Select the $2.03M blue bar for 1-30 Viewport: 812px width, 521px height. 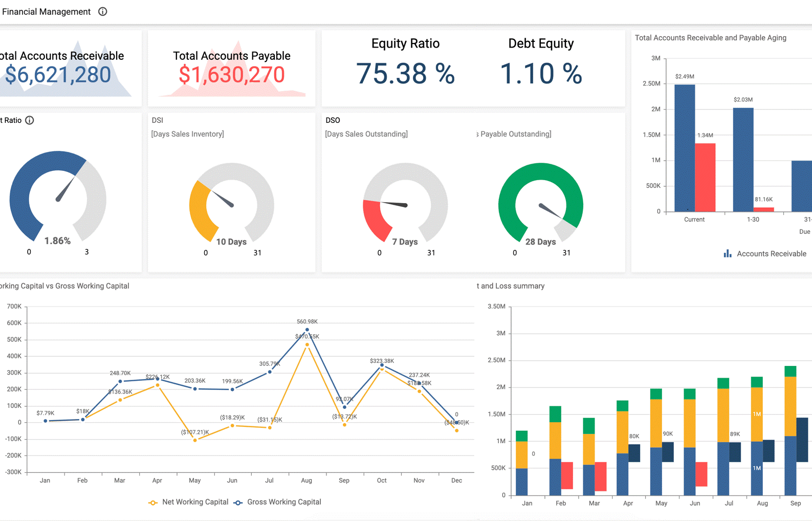(x=743, y=160)
